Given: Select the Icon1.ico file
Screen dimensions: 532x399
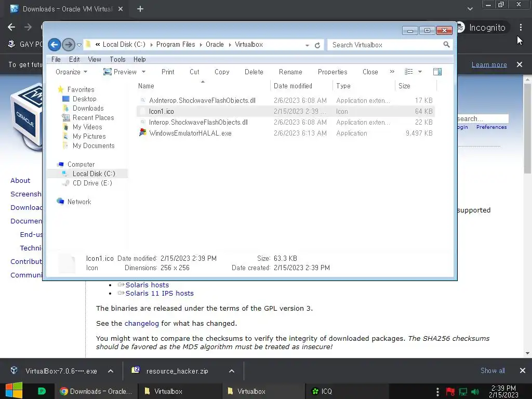Looking at the screenshot, I should coord(285,111).
